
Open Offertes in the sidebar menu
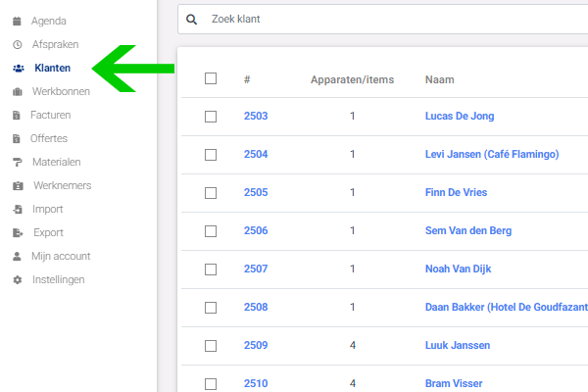(49, 138)
